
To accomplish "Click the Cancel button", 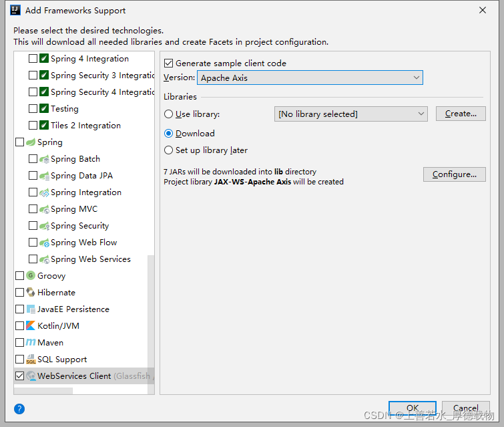I will 466,408.
